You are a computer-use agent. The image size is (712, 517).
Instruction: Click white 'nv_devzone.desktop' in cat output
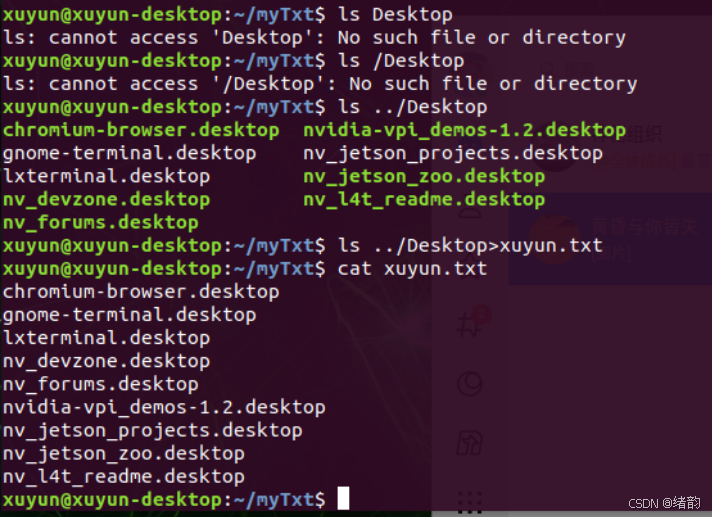(x=106, y=361)
